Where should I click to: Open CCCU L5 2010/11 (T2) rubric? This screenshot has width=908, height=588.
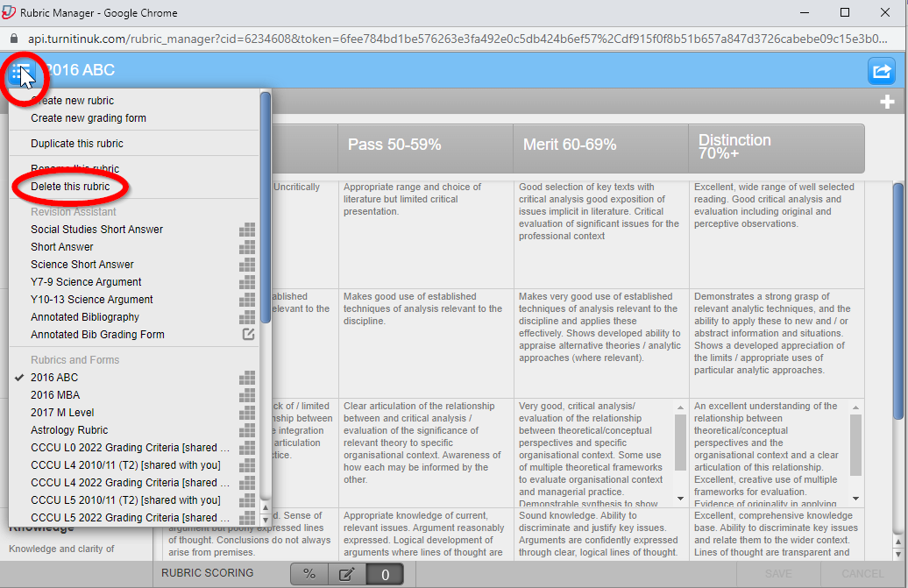pyautogui.click(x=125, y=500)
